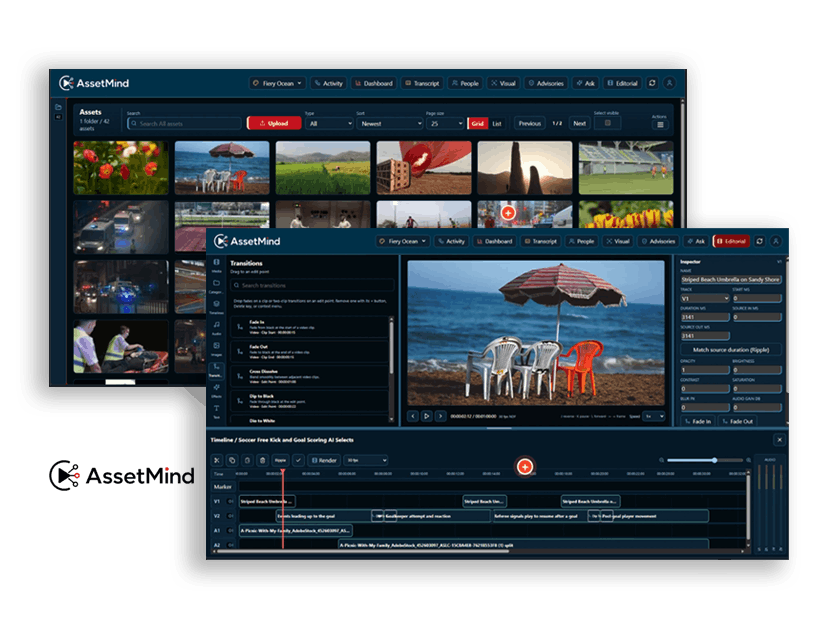Screen dimensions: 824x640
Task: Select the Transitions panel in editor sidebar
Action: click(217, 370)
